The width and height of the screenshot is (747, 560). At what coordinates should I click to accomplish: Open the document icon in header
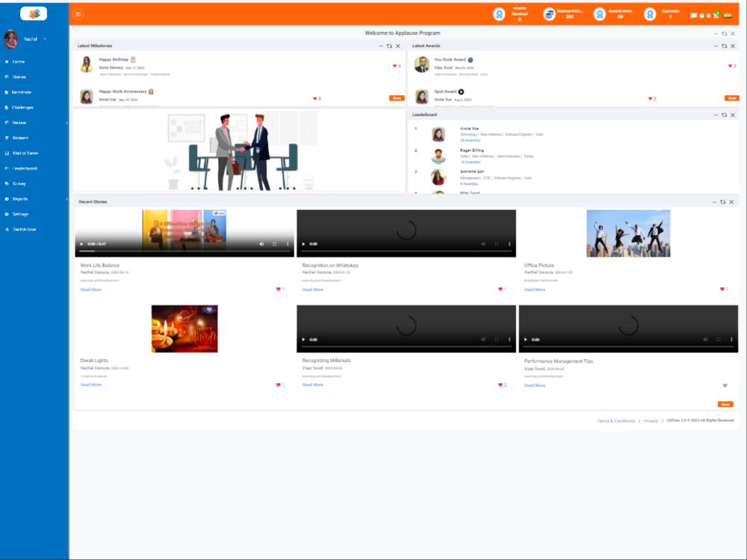(708, 16)
